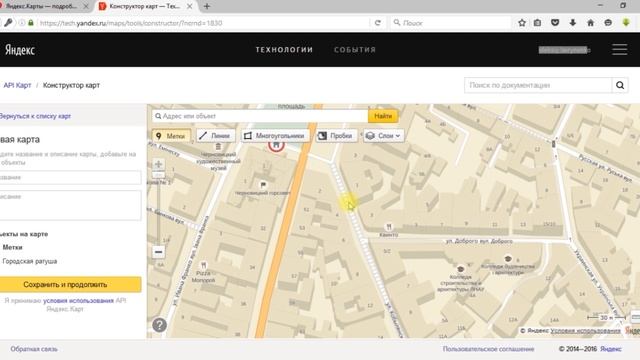Screen dimensions: 640x360
Task: Reload the page with refresh icon
Action: pos(378,23)
